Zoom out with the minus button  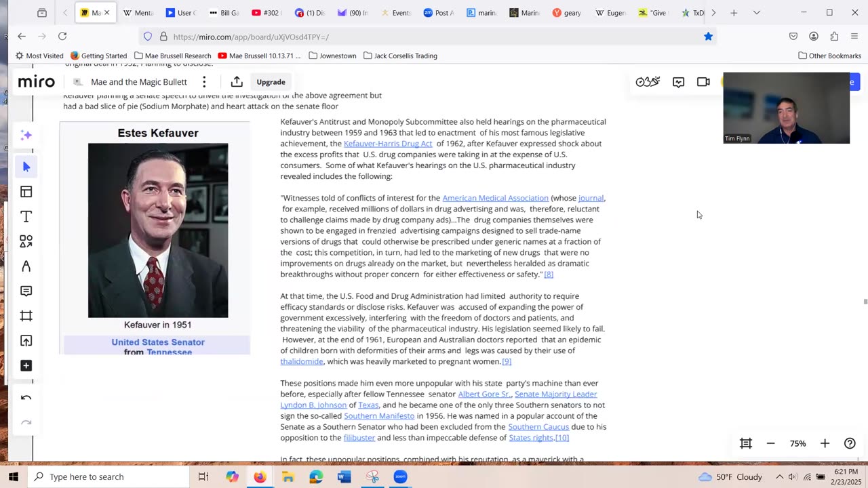770,443
